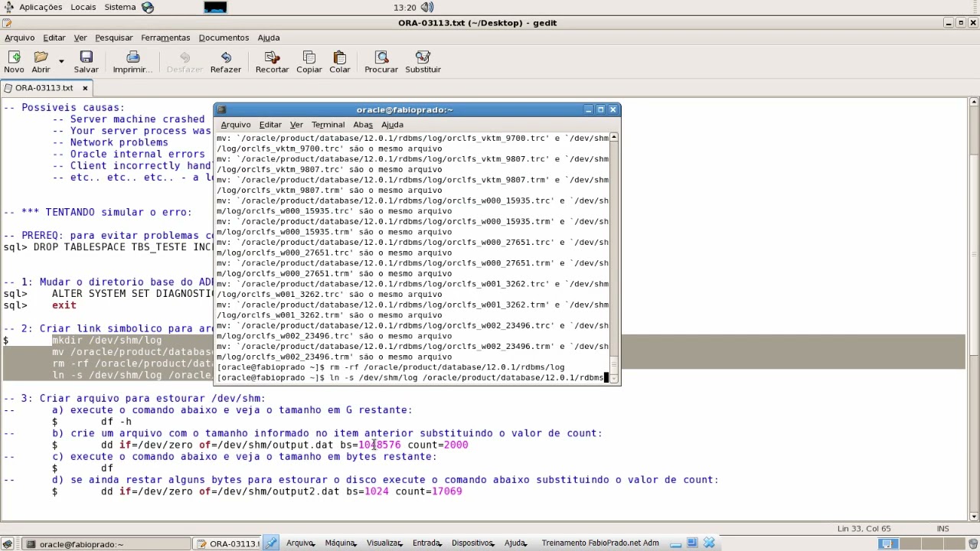Open VirtualBox Visualizar menu
This screenshot has height=551, width=980.
tap(384, 543)
